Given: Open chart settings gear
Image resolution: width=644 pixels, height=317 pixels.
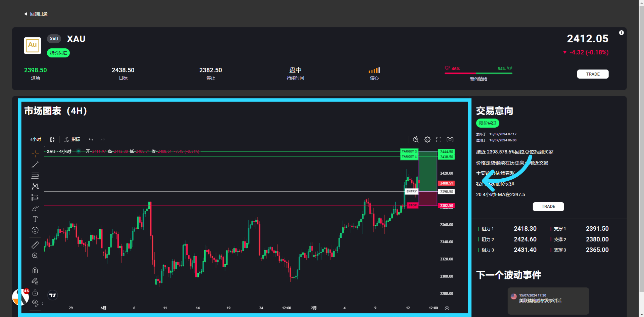Looking at the screenshot, I should pyautogui.click(x=427, y=139).
